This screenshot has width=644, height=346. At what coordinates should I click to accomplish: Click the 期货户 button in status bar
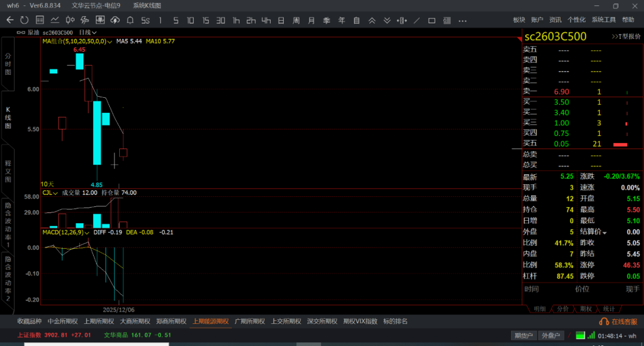524,336
